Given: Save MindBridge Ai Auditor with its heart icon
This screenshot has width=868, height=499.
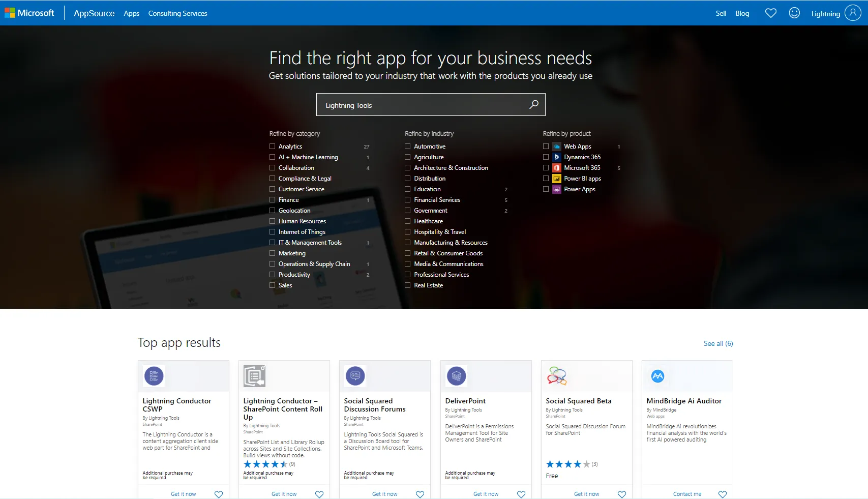Looking at the screenshot, I should point(722,494).
